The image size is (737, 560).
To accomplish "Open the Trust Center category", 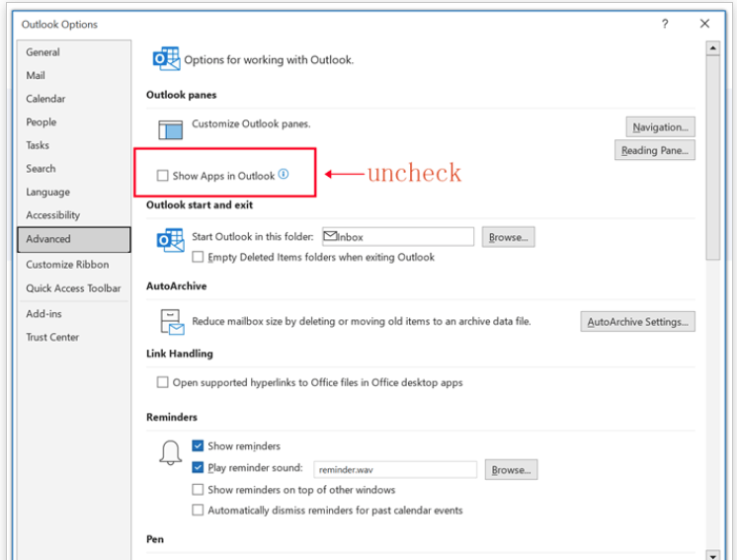I will [74, 338].
